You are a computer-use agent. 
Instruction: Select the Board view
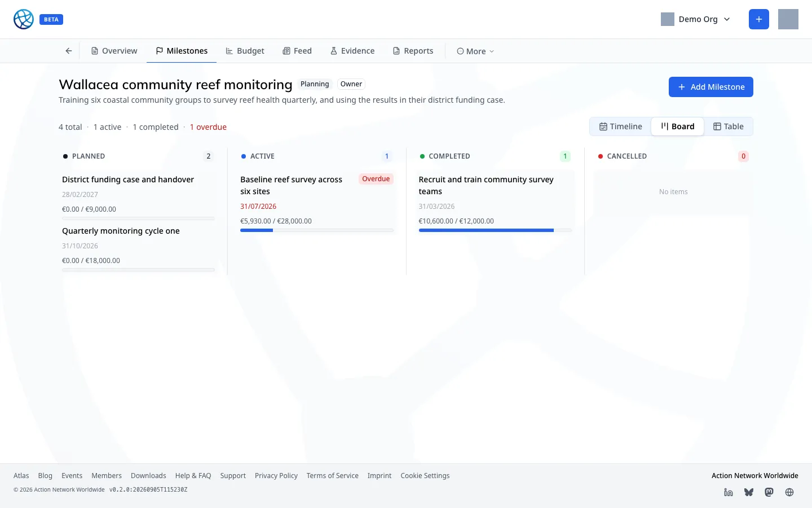pos(678,126)
